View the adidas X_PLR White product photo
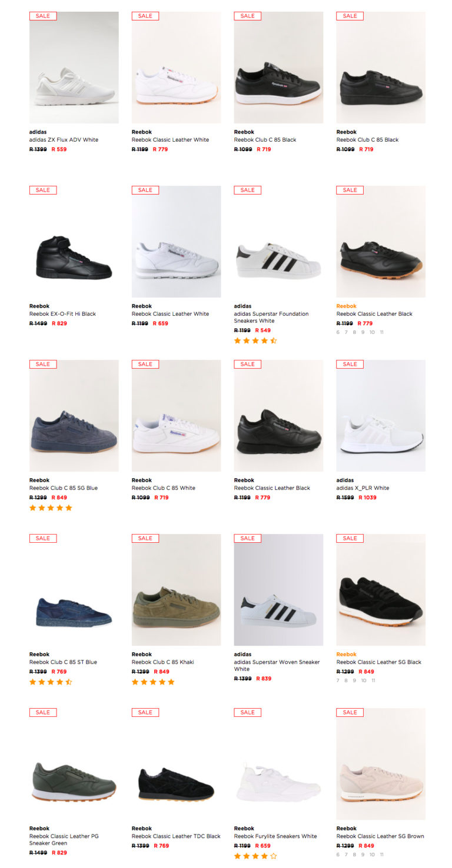This screenshot has height=868, width=452. 380,416
